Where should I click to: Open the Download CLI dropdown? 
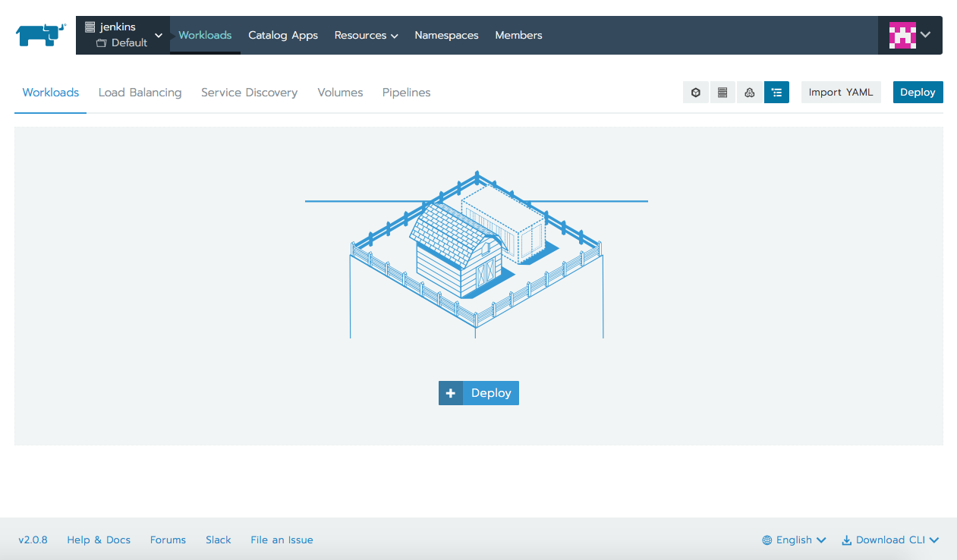(890, 540)
